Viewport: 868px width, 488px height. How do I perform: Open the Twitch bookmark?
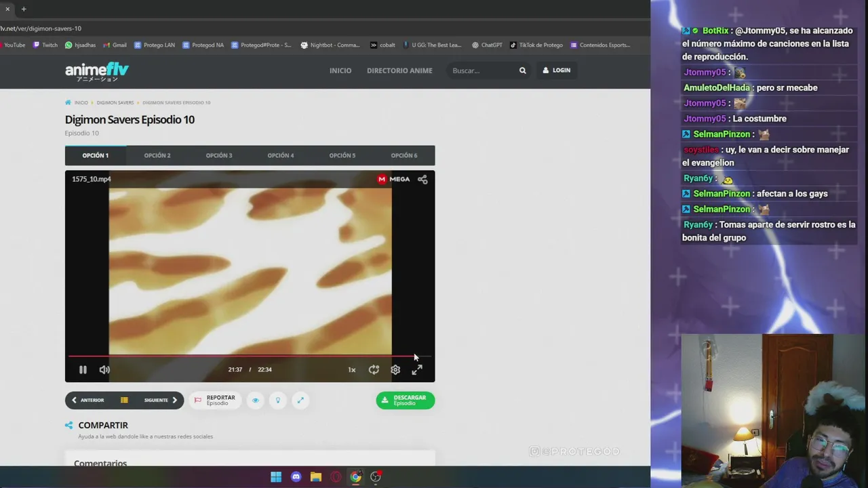point(45,45)
